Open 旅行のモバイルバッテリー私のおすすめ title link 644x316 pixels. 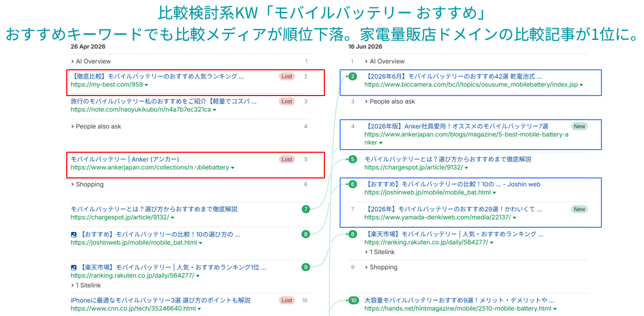(x=163, y=101)
